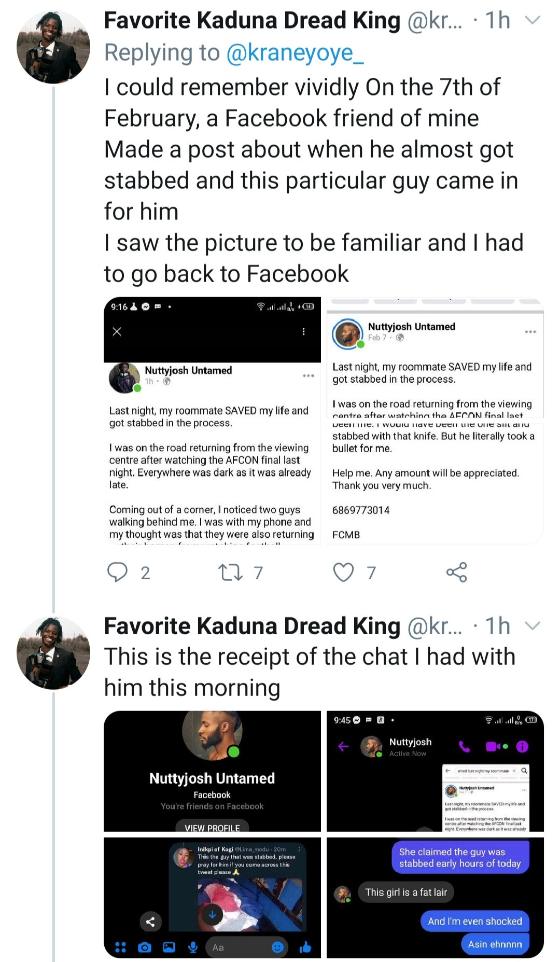Expand the second tweet's options chevron

(x=533, y=626)
